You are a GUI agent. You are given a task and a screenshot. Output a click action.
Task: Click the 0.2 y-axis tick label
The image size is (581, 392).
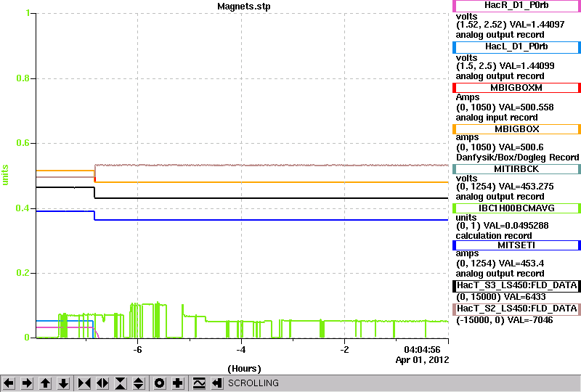coord(23,273)
